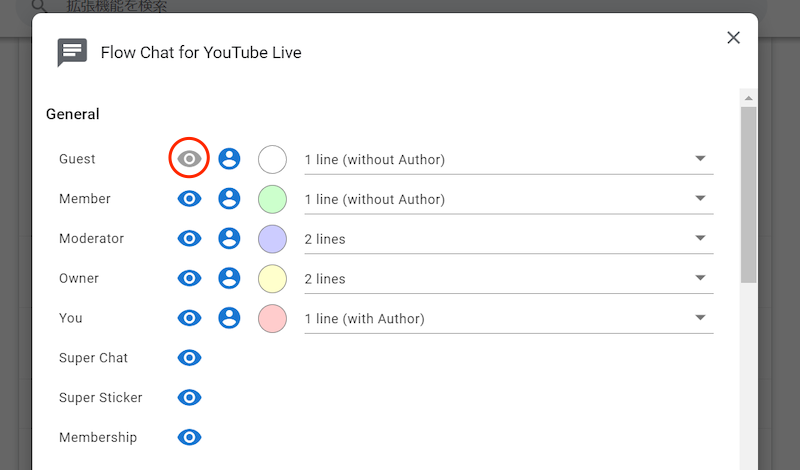
Task: Pick the green Member color swatch
Action: 272,199
